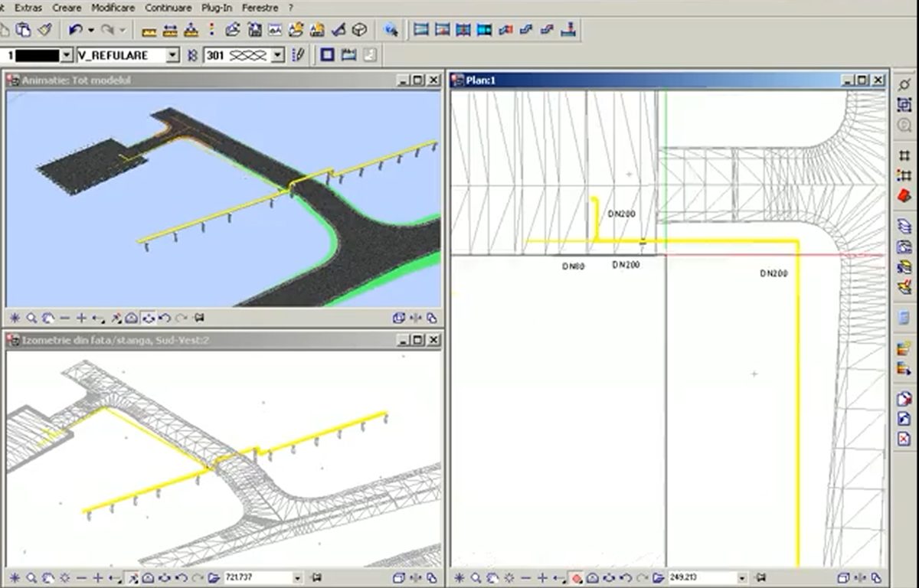Open the Modificare menu

click(113, 8)
